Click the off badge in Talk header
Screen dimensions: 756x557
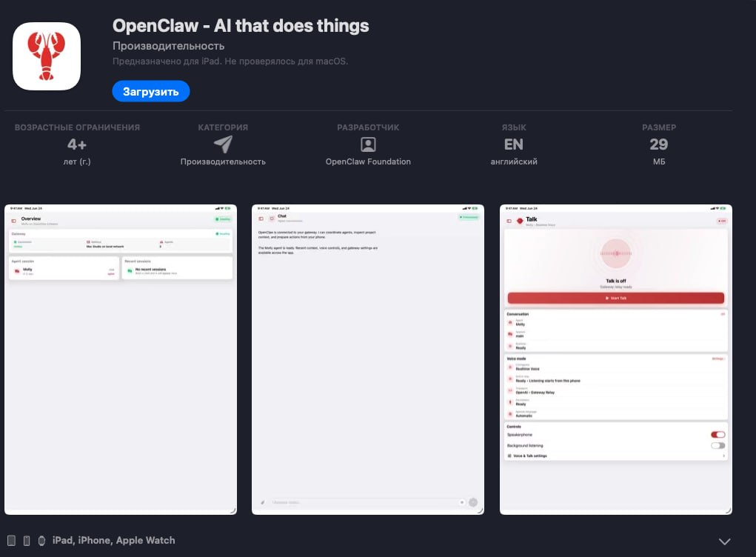[x=722, y=221]
